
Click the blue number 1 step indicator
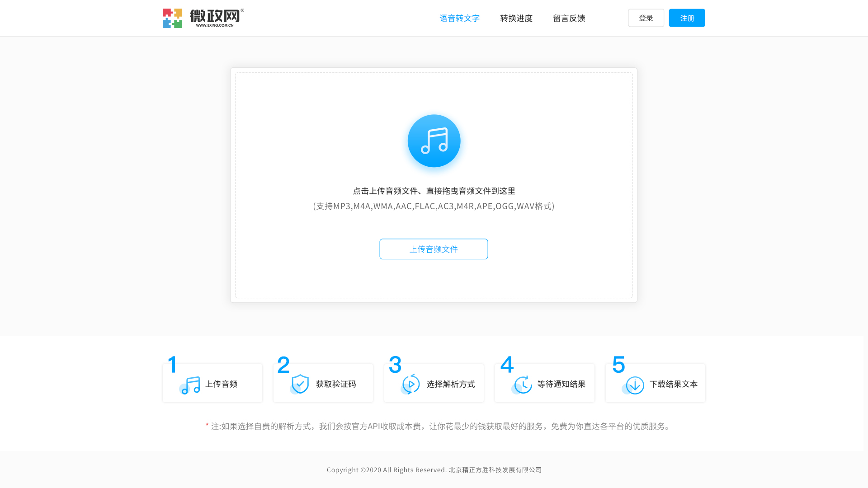coord(172,365)
